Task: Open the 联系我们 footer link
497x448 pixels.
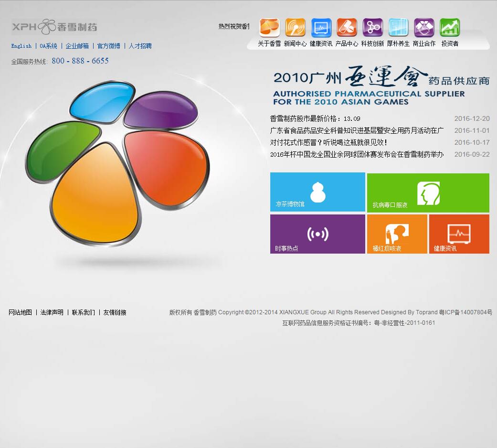Action: (x=84, y=313)
